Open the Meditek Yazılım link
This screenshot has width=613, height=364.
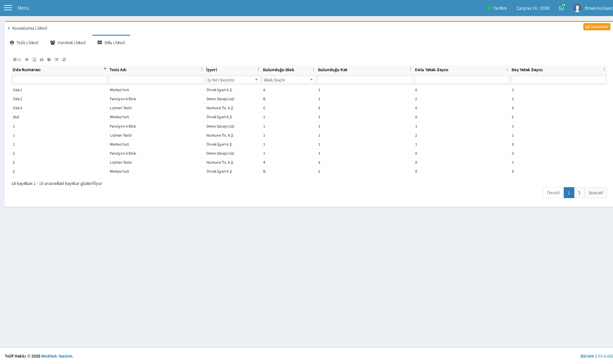[x=57, y=356]
